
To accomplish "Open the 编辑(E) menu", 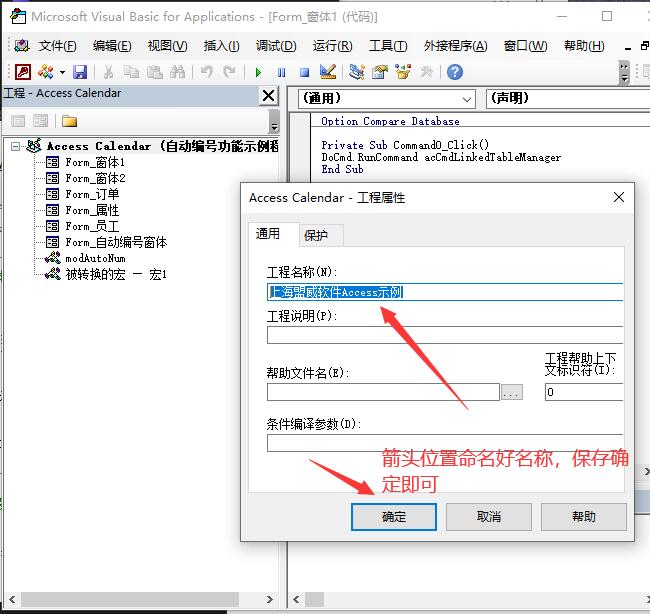I will click(112, 46).
